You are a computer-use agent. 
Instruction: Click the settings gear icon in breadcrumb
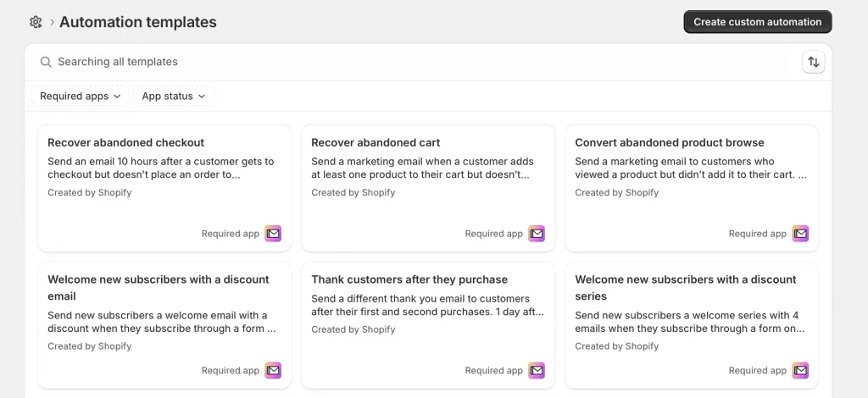36,22
